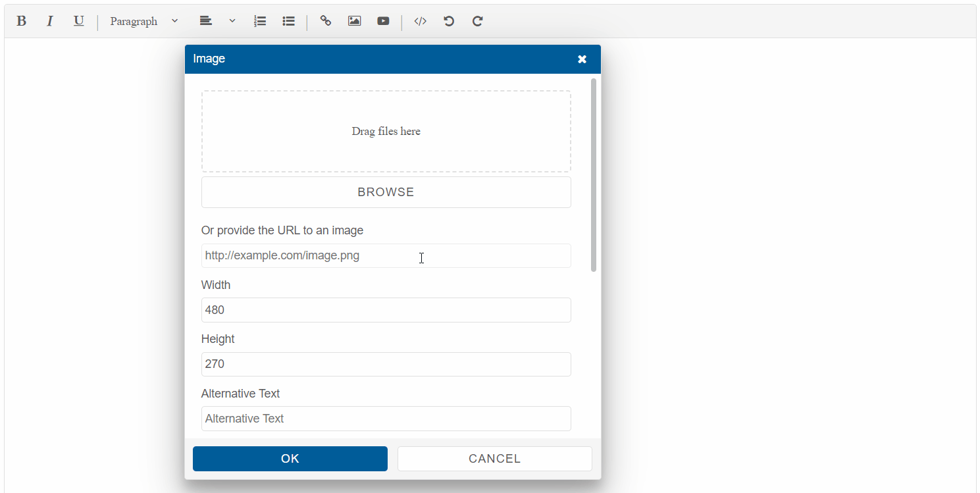Screen dimensions: 980x493
Task: Click the Image dialog vertical scrollbar
Action: (x=594, y=175)
